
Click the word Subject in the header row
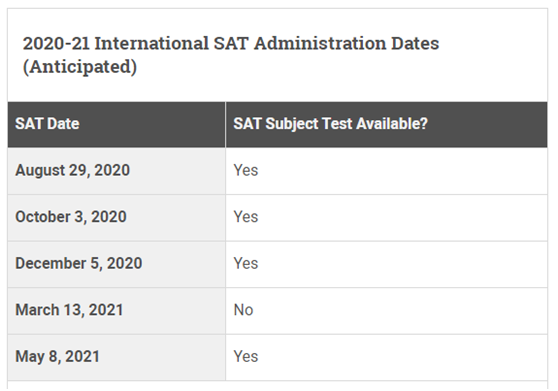click(x=292, y=125)
